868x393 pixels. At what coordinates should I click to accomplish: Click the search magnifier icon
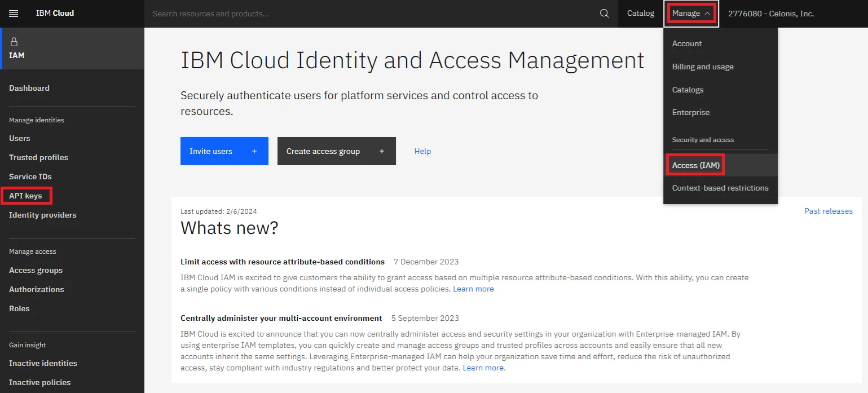(605, 14)
